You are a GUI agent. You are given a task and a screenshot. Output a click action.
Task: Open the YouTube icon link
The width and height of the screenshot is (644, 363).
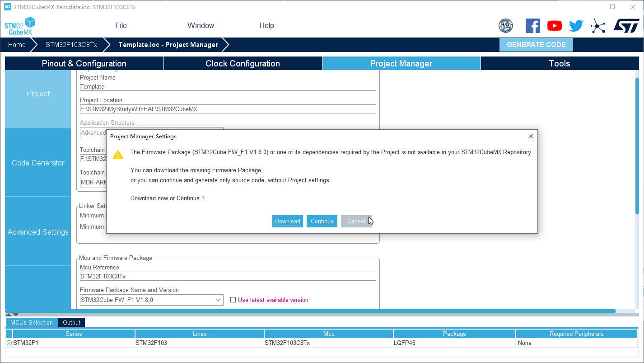coord(555,26)
